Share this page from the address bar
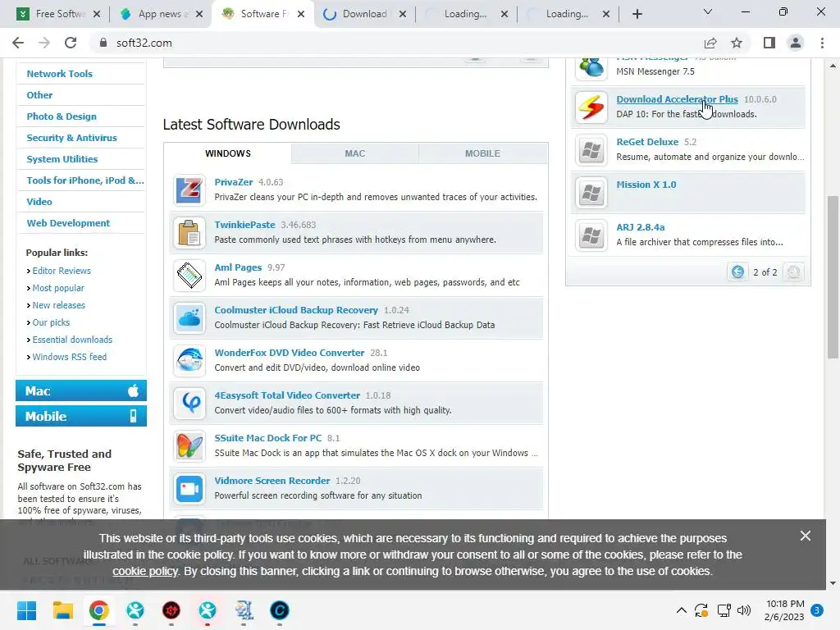 click(x=710, y=43)
